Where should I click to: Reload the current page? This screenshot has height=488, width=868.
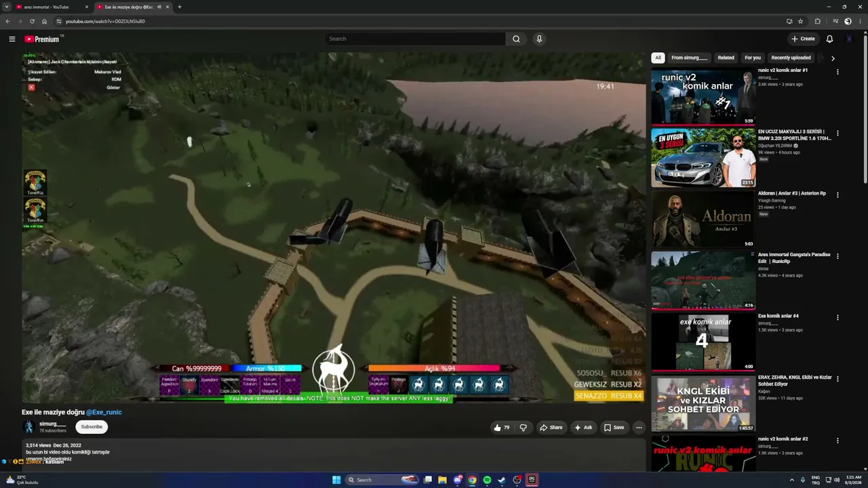32,21
